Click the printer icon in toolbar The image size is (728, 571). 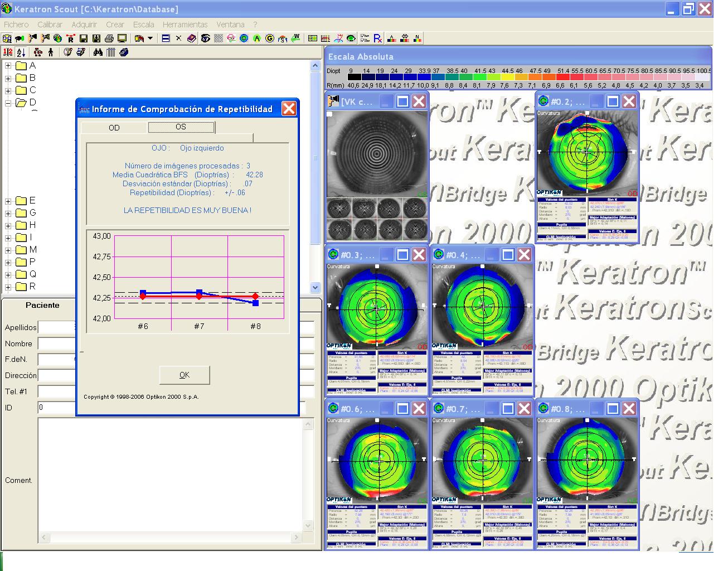click(109, 38)
